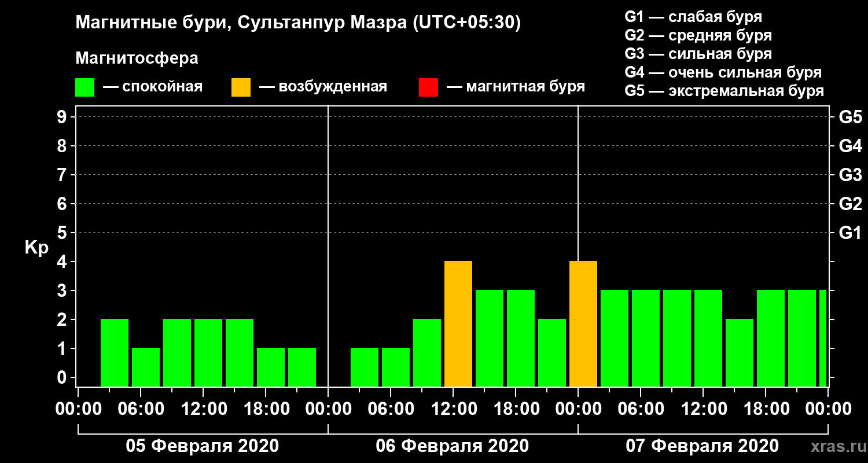Click the only Kp 2 bar on 07 February

(740, 353)
